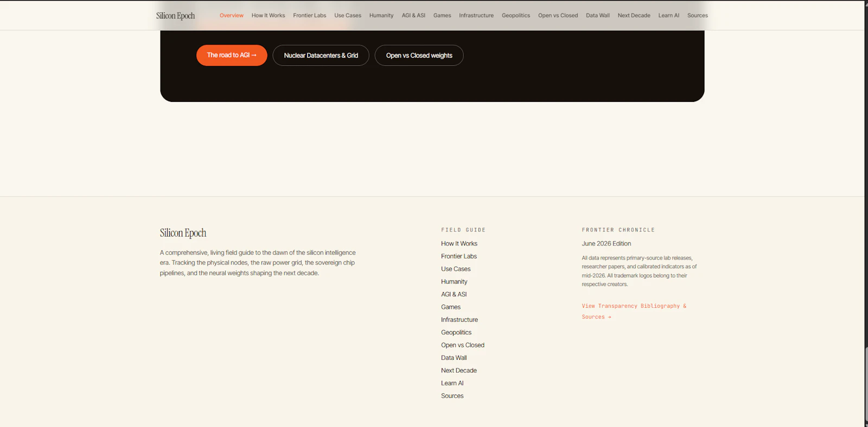Open View Transparency Bibliography & Sources link
Viewport: 868px width, 427px height.
coord(634,312)
